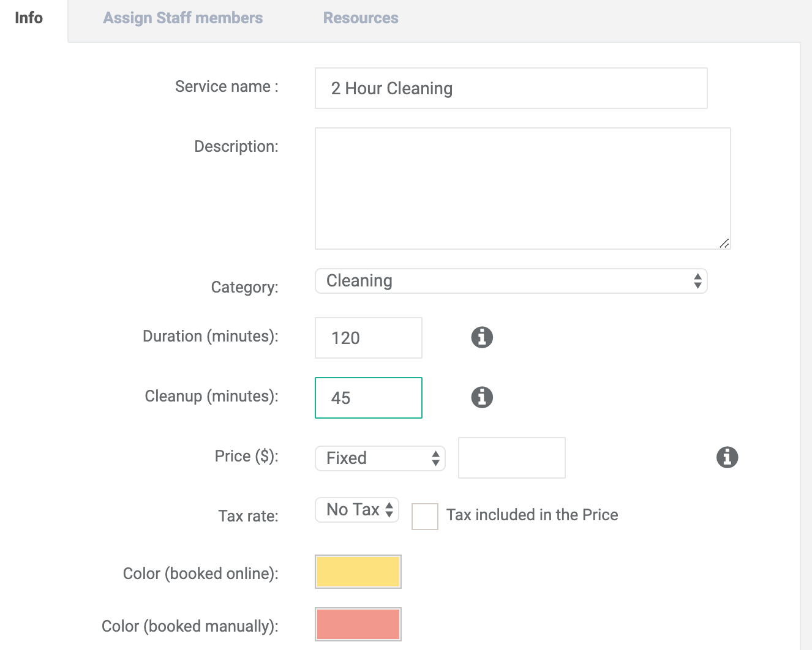The width and height of the screenshot is (812, 650).
Task: Click the info icon beside Duration field
Action: point(482,337)
